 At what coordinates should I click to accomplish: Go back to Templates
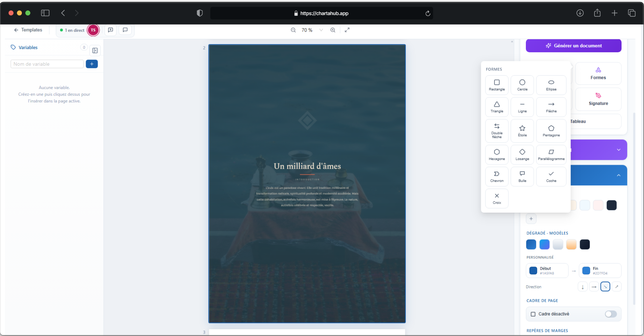28,30
